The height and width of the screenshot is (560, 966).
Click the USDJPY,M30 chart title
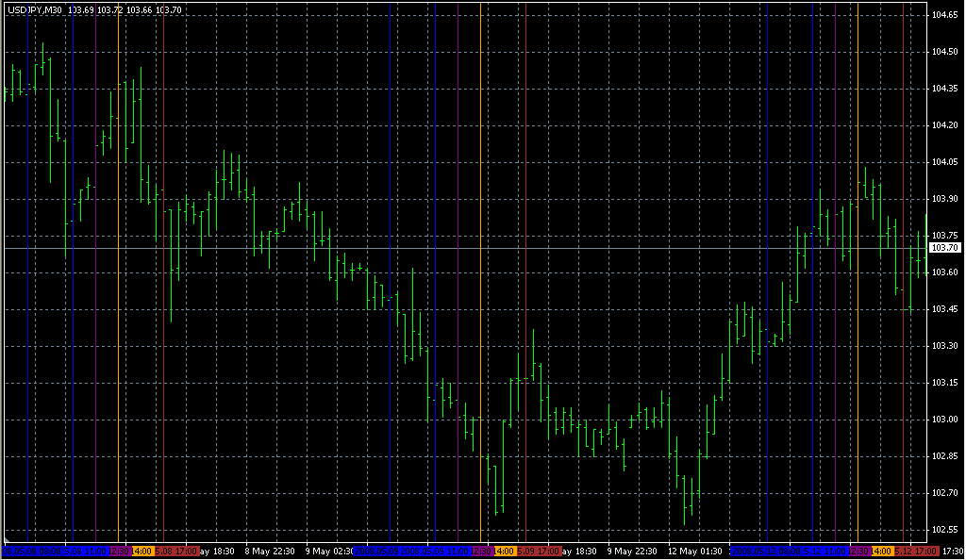[x=34, y=9]
